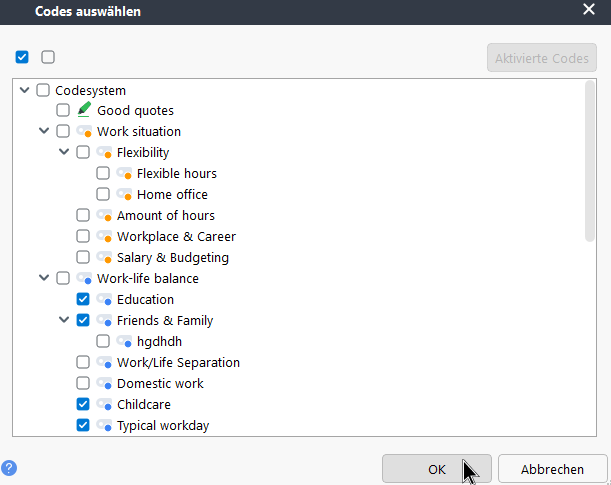This screenshot has width=611, height=485.
Task: Enable the Flexibility checkbox
Action: pyautogui.click(x=83, y=152)
